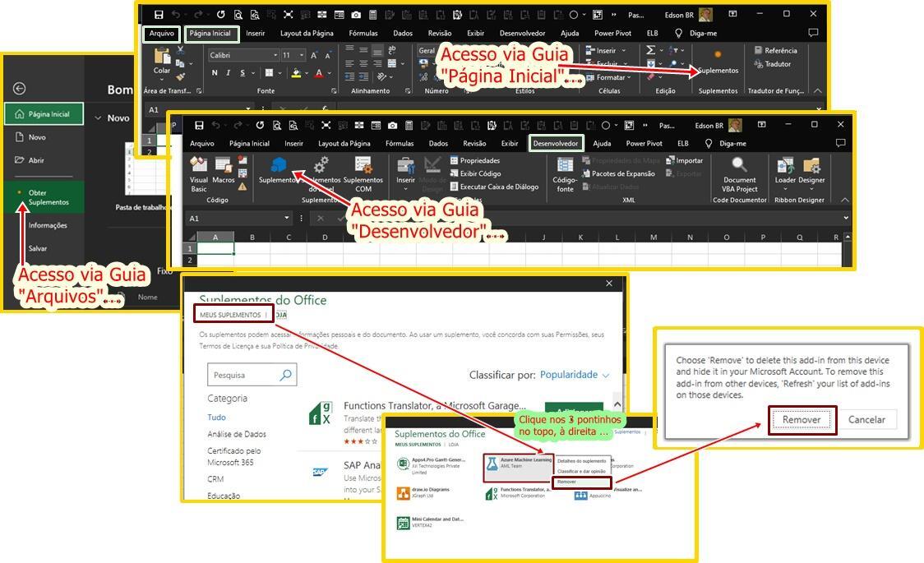Click Informações in the backstage sidebar
The height and width of the screenshot is (563, 924).
(48, 225)
